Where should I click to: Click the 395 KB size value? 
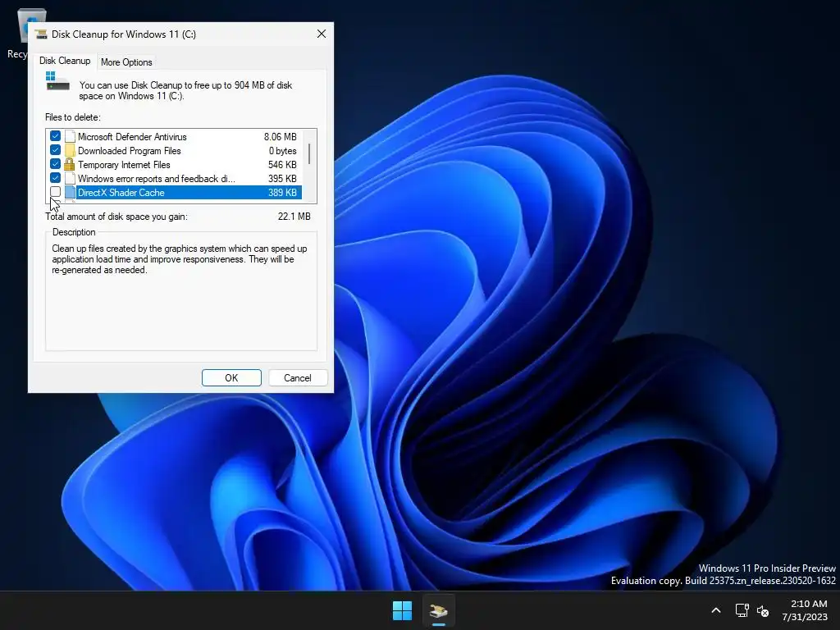pyautogui.click(x=282, y=178)
